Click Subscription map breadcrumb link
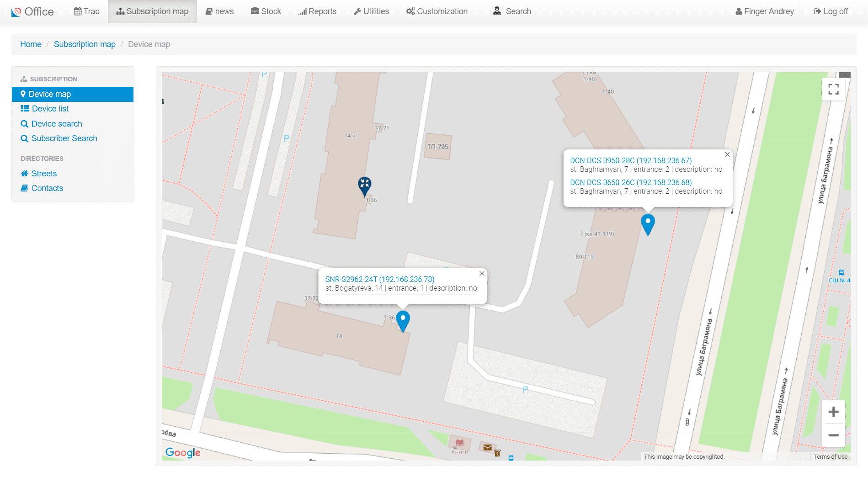The height and width of the screenshot is (493, 868). 85,44
